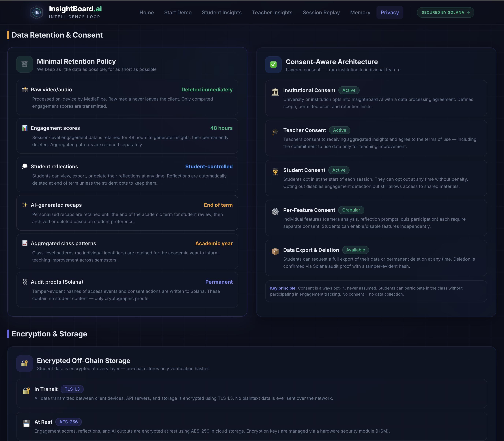Click the package icon for Data Export & Deletion
The width and height of the screenshot is (504, 441).
click(275, 251)
